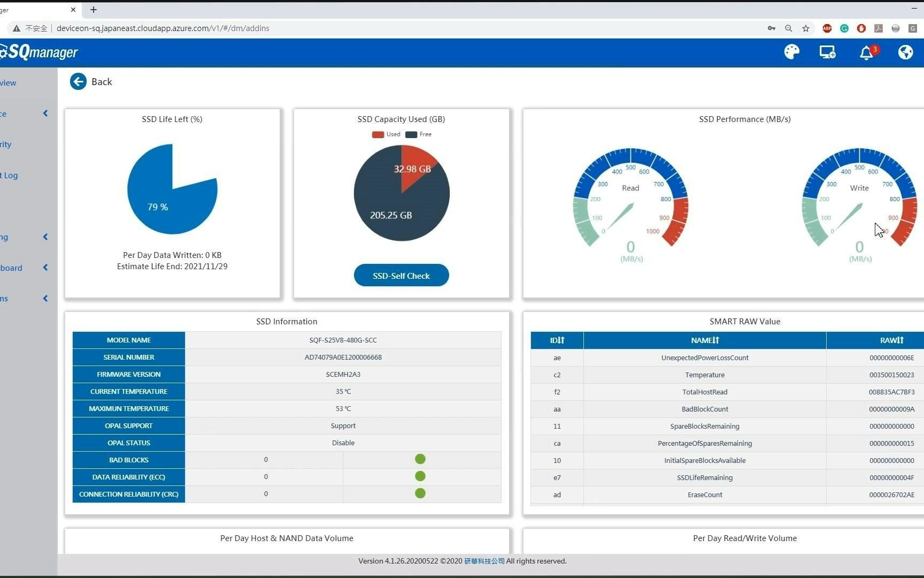Run the SSD-Self Check
The image size is (924, 578).
click(x=402, y=276)
